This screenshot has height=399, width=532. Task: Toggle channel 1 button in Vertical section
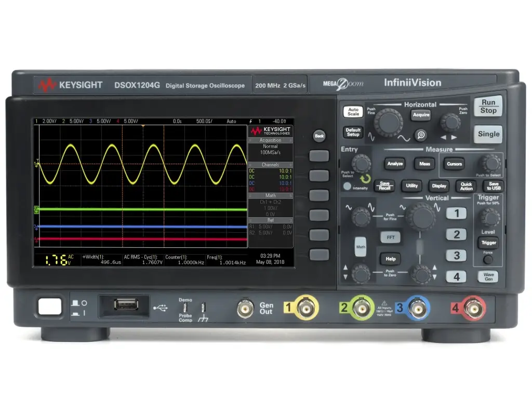(x=456, y=214)
